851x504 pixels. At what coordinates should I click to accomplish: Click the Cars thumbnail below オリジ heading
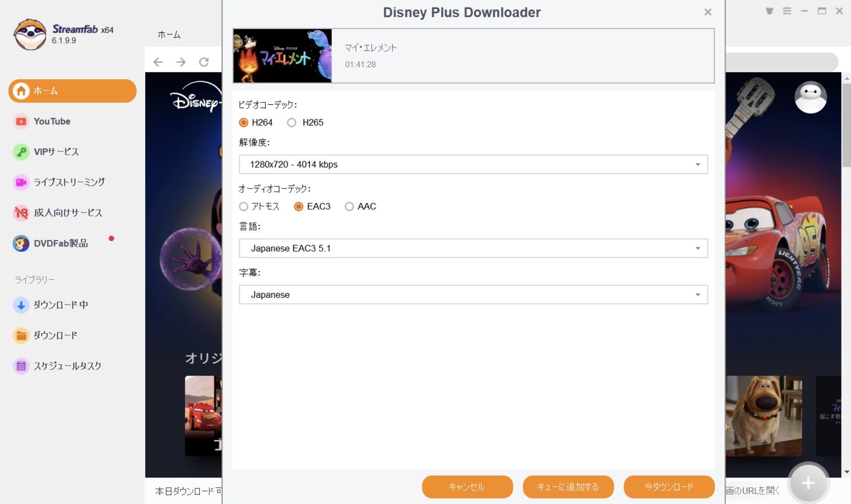click(x=203, y=416)
